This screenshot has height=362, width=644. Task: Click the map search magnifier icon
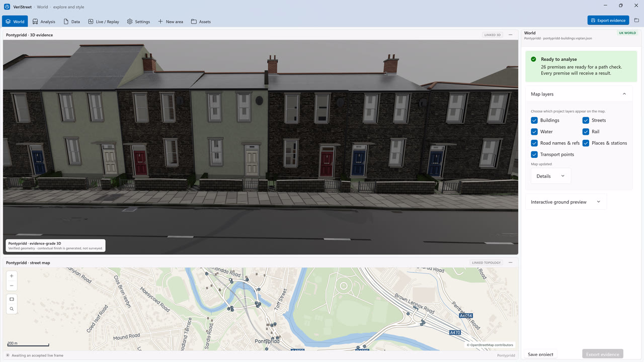coord(12,309)
